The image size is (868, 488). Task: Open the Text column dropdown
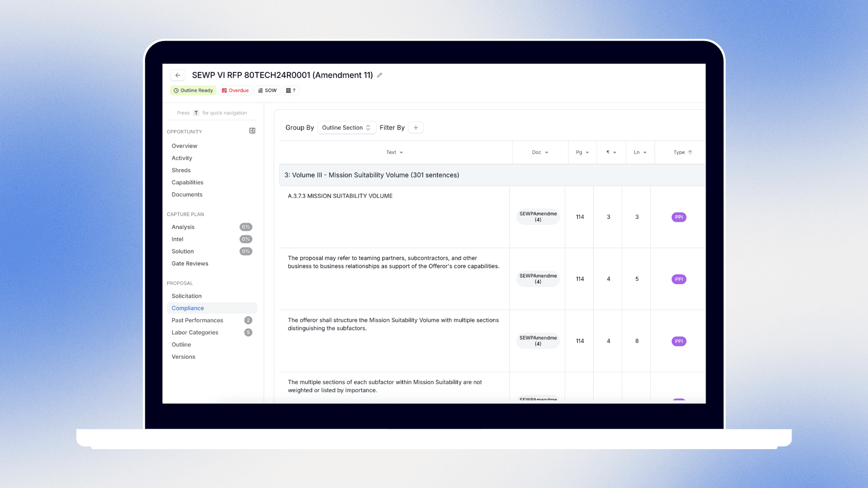pyautogui.click(x=401, y=153)
